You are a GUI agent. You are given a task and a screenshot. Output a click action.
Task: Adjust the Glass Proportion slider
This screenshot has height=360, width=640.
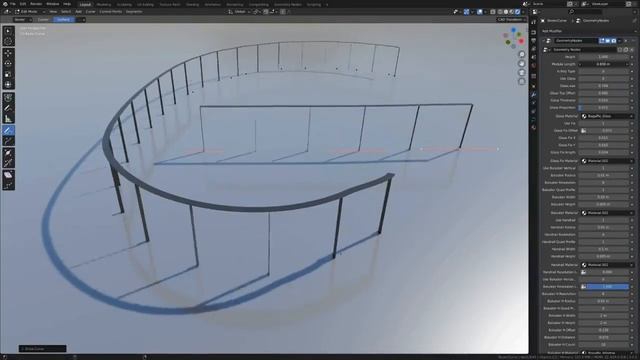pyautogui.click(x=603, y=108)
